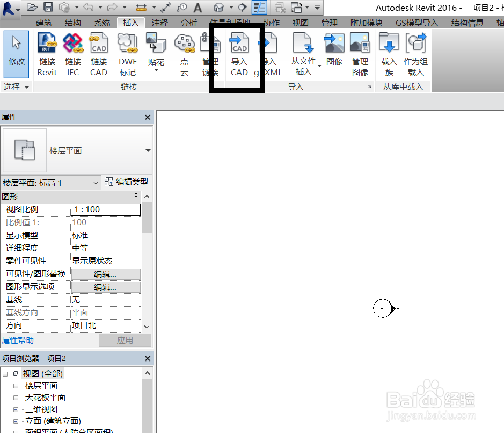The width and height of the screenshot is (504, 433).
Task: Select the elevation marker in the drawing canvas
Action: pyautogui.click(x=384, y=308)
